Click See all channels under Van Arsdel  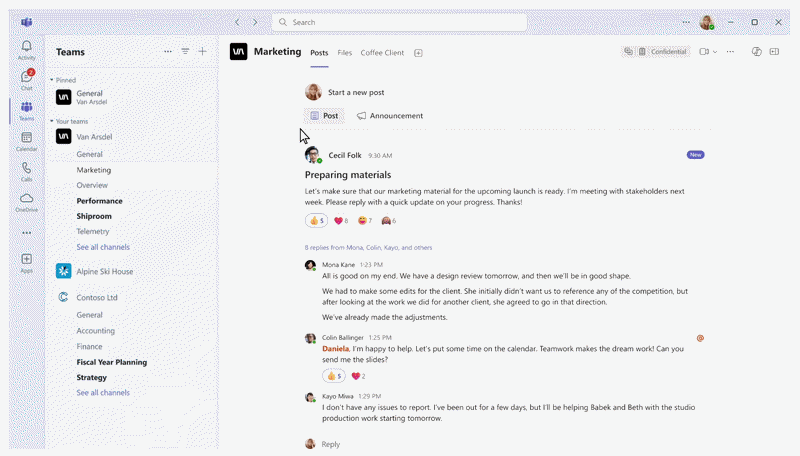[x=103, y=247]
